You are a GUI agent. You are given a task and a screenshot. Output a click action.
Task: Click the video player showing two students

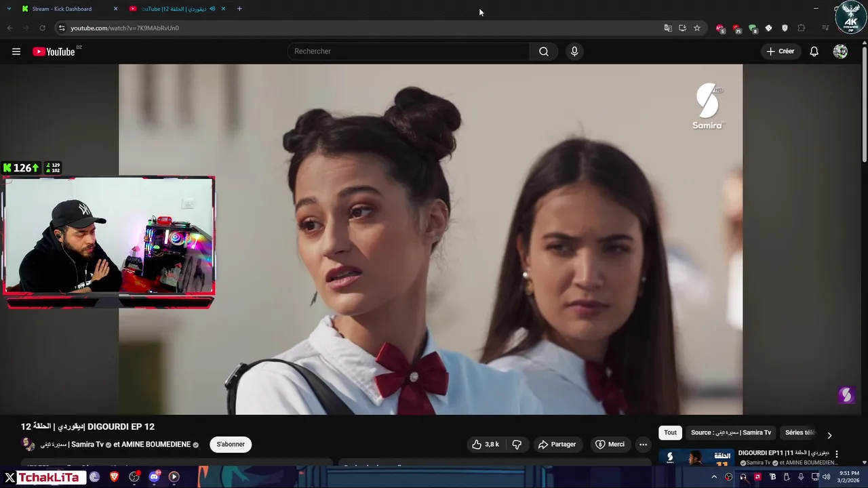coord(431,239)
